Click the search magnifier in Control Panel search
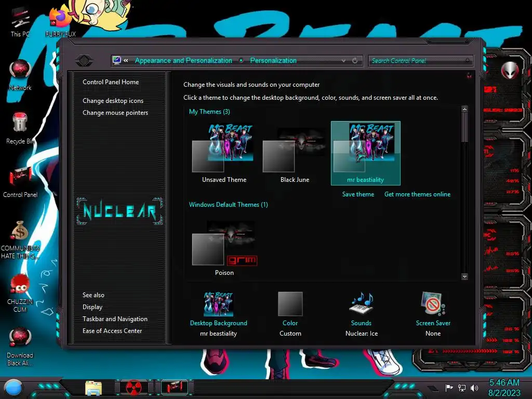The image size is (532, 399). pos(468,60)
